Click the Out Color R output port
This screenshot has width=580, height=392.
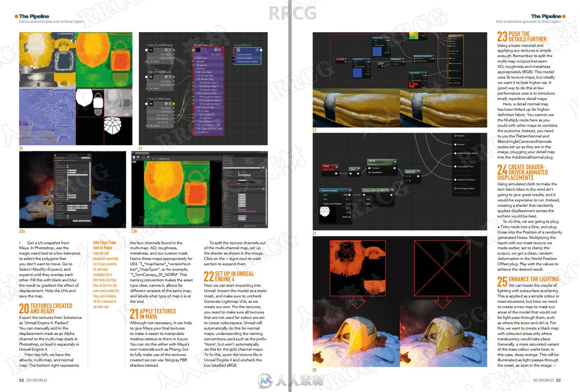174,115
